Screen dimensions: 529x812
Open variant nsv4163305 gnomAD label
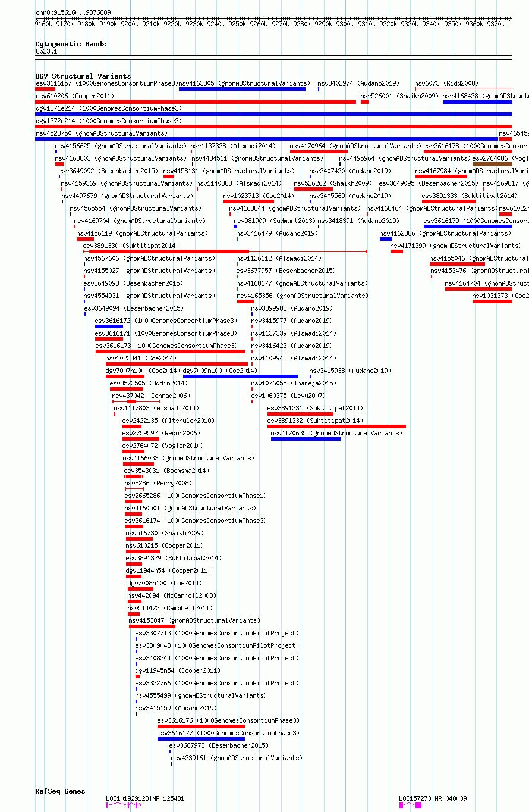coord(244,83)
